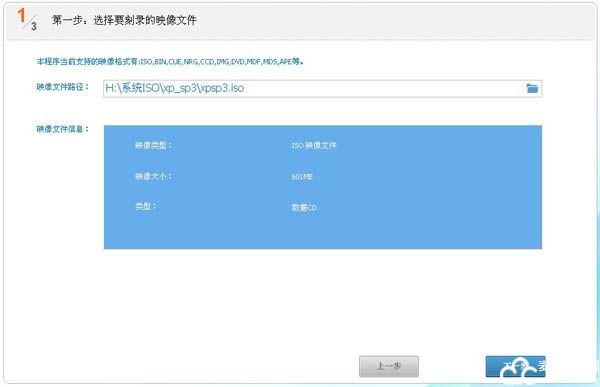Screen dimensions: 600x387
Task: Open the folder browse icon for image path
Action: 532,88
